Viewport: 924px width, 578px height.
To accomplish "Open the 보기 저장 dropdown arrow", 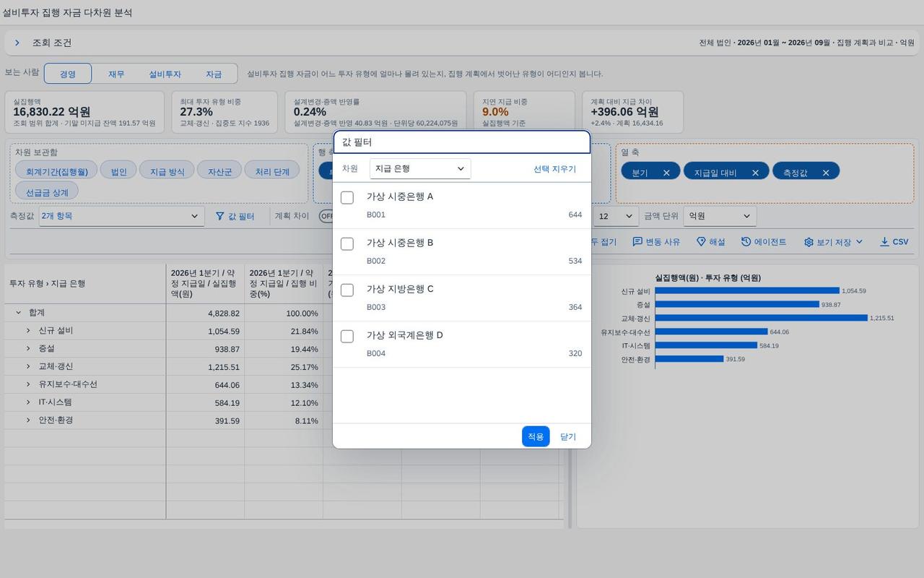I will pyautogui.click(x=859, y=242).
